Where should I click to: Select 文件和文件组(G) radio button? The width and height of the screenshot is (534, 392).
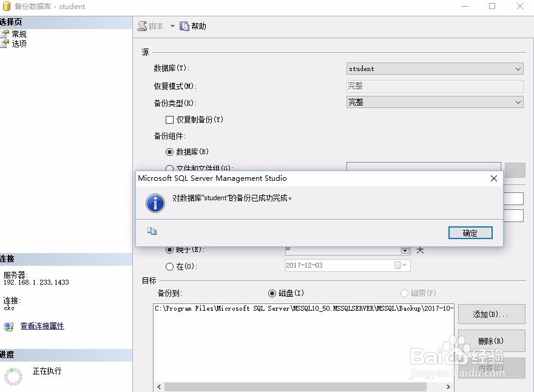(169, 168)
